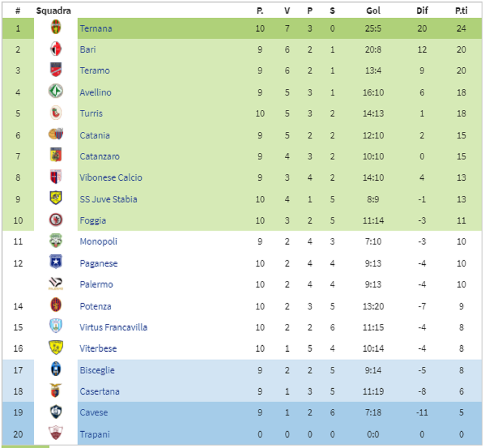Click the P.ti points column header

(x=461, y=11)
